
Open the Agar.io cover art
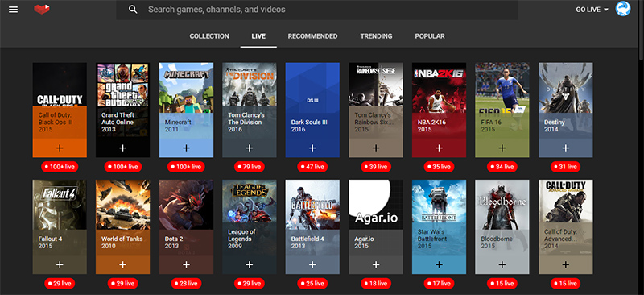click(376, 205)
